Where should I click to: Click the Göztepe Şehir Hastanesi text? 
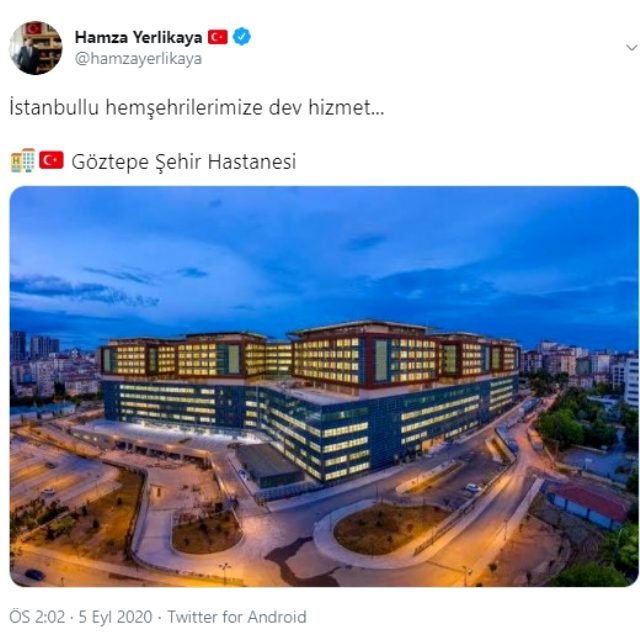pyautogui.click(x=184, y=161)
